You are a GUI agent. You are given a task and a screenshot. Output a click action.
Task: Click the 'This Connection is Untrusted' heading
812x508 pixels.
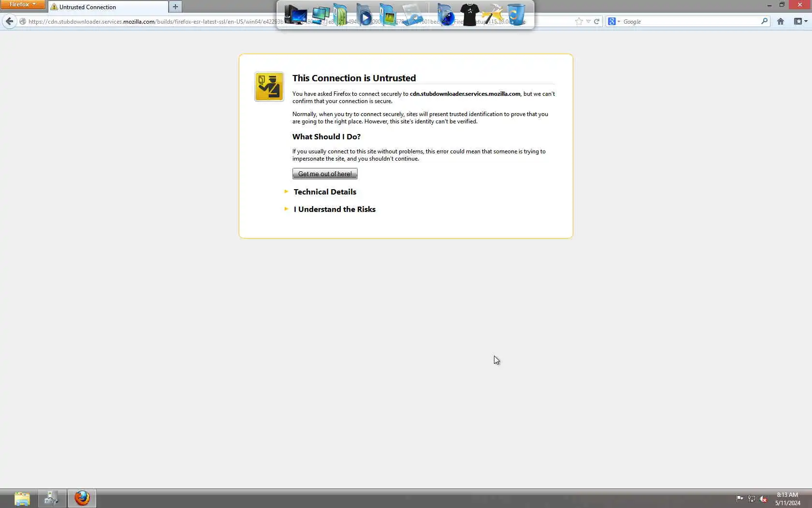click(354, 78)
